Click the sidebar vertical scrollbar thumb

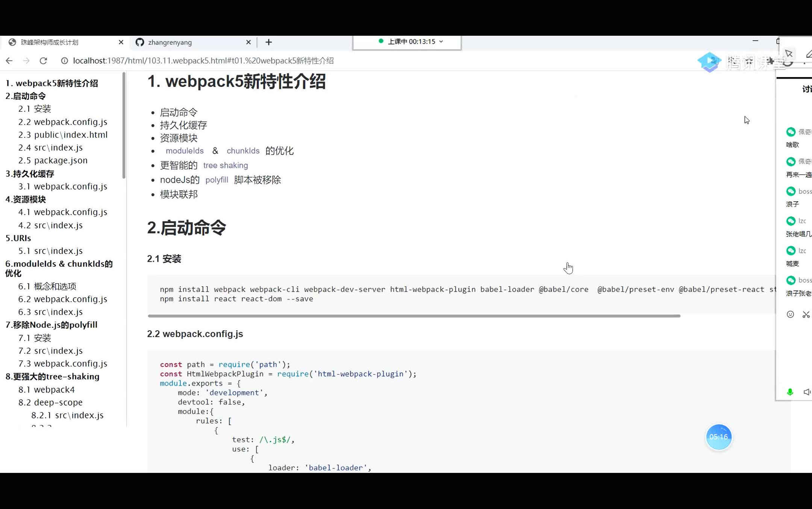tap(124, 125)
